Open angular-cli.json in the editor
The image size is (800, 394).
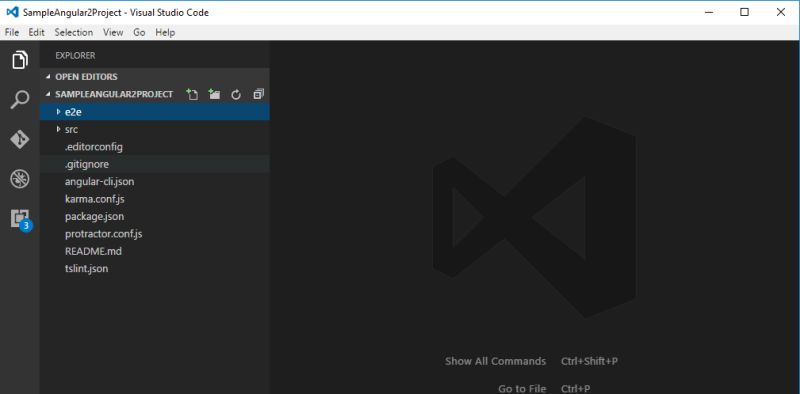155,182
